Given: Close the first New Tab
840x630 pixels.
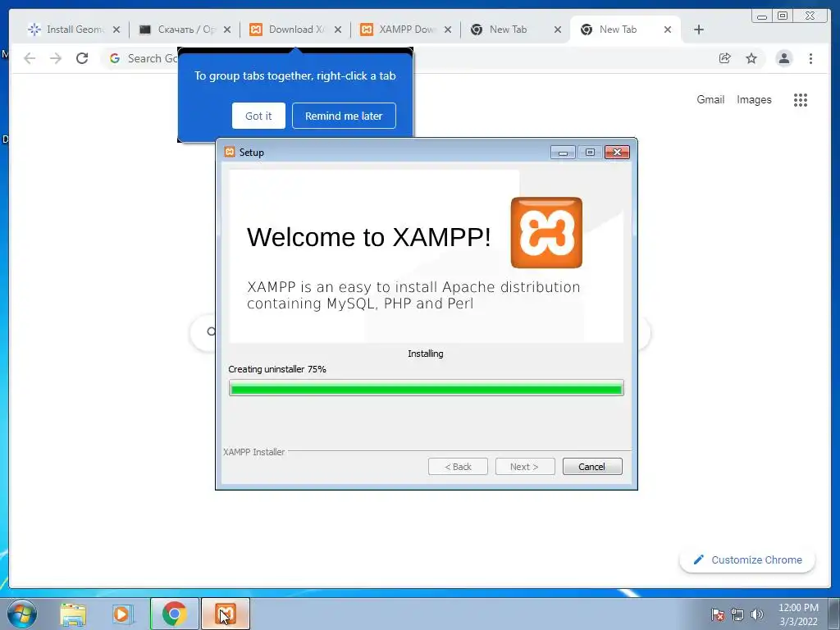Looking at the screenshot, I should pos(558,30).
